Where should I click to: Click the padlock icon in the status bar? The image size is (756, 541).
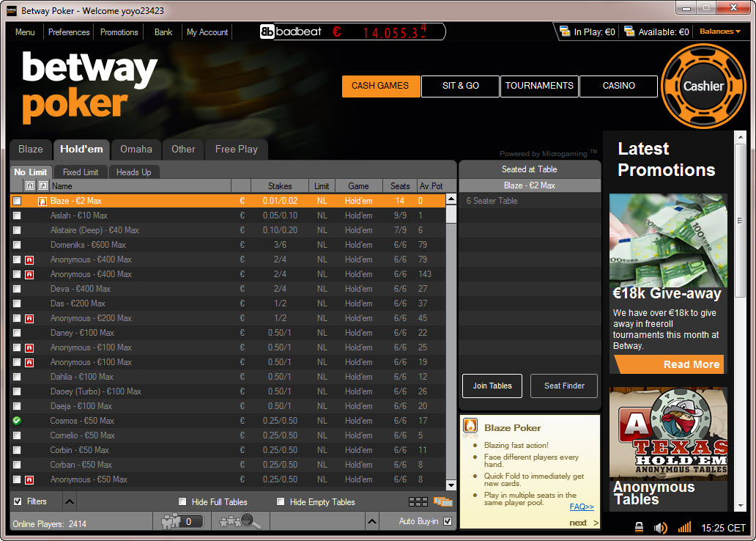tap(639, 528)
